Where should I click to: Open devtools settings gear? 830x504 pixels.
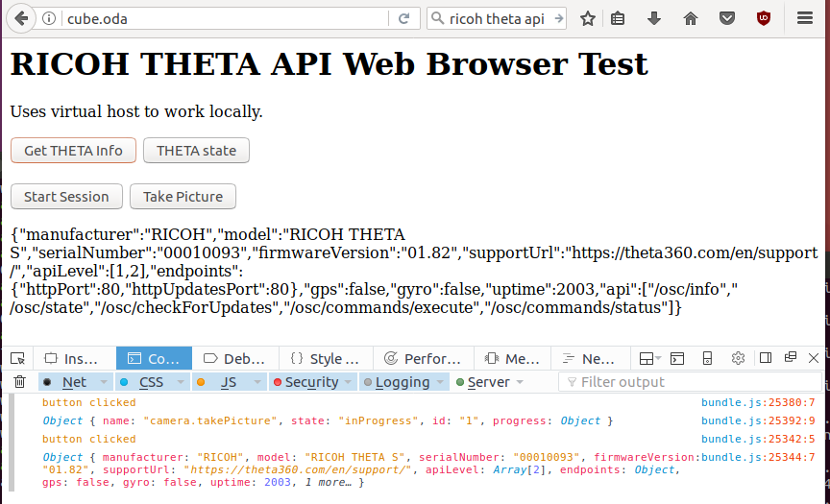point(738,359)
